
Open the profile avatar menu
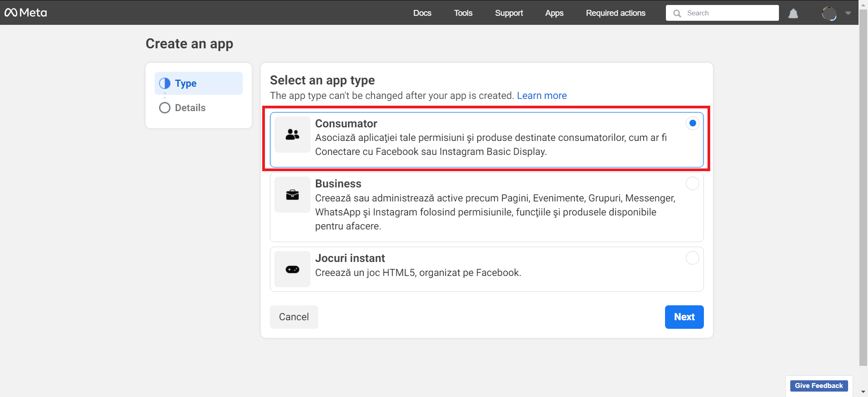tap(829, 14)
